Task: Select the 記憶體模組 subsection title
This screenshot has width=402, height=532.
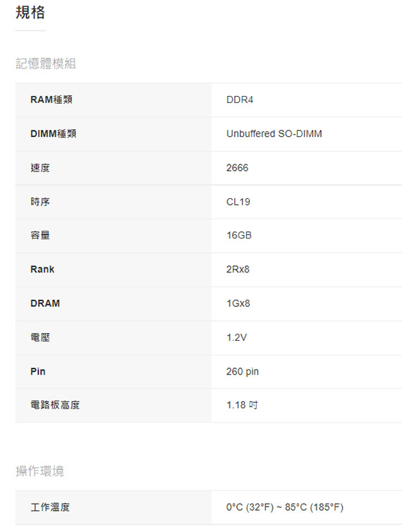Action: (x=46, y=64)
